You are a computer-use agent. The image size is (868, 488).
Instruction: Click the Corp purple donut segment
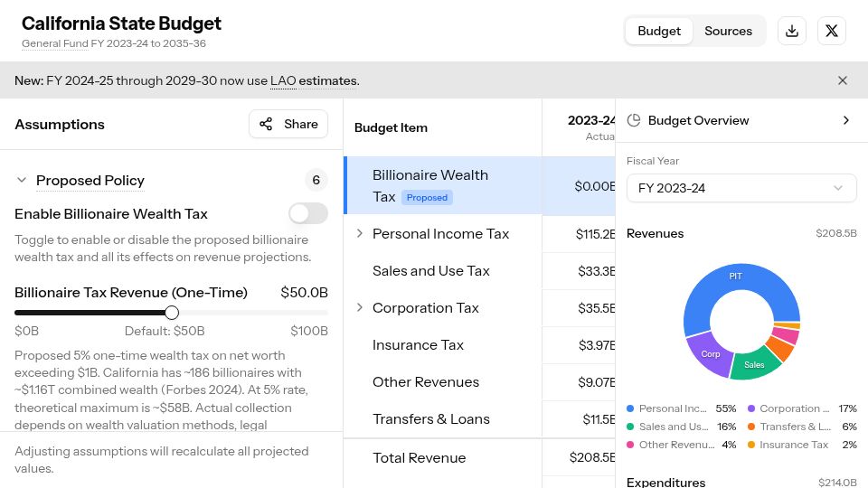pyautogui.click(x=710, y=354)
